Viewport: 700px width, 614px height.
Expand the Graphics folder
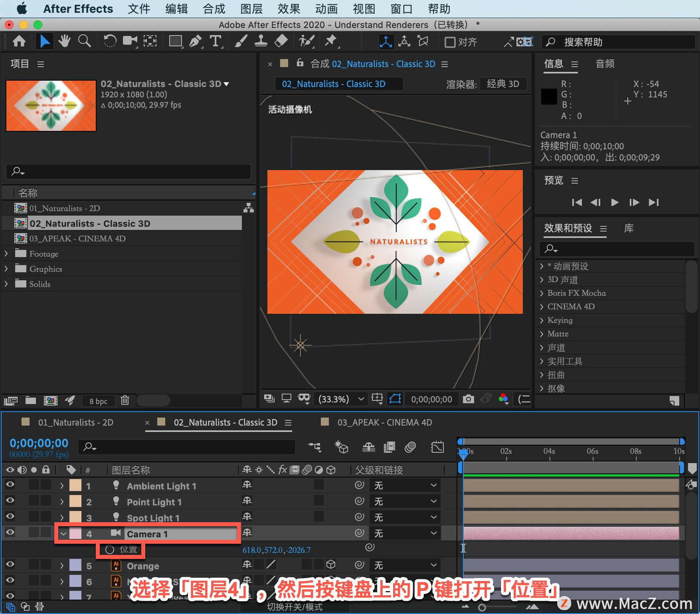tap(6, 269)
